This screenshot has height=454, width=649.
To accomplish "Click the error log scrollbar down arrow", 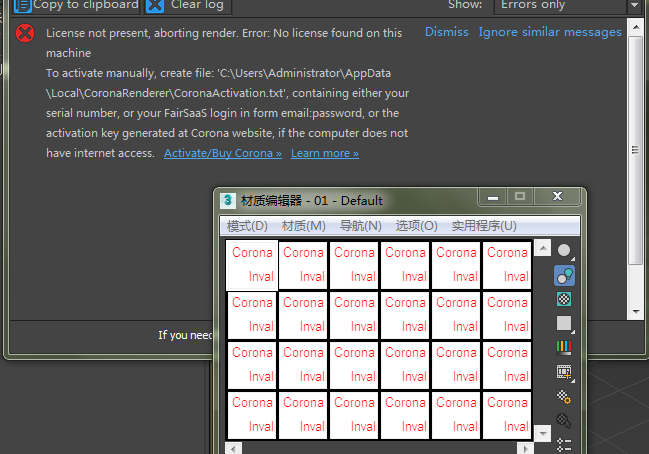I will point(635,311).
